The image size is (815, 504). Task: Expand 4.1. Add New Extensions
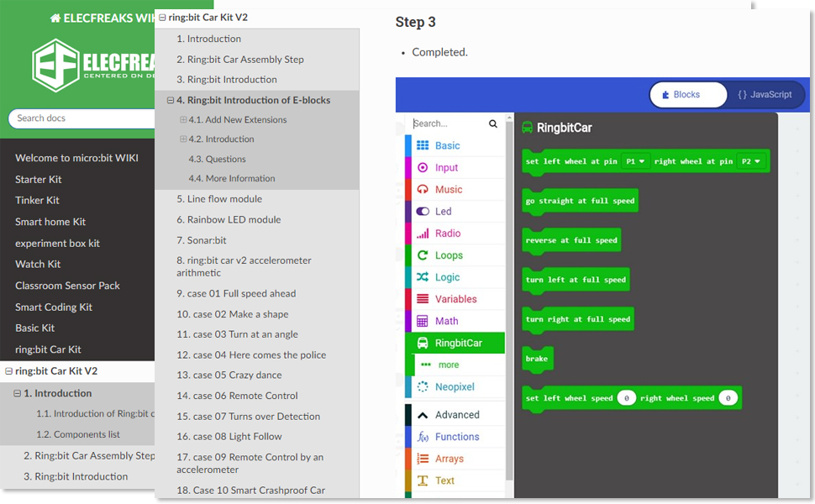[183, 119]
